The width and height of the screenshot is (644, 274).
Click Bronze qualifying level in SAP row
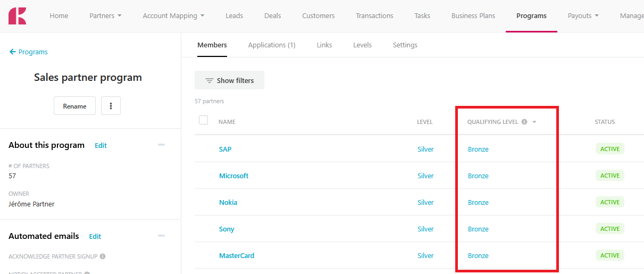pyautogui.click(x=478, y=149)
